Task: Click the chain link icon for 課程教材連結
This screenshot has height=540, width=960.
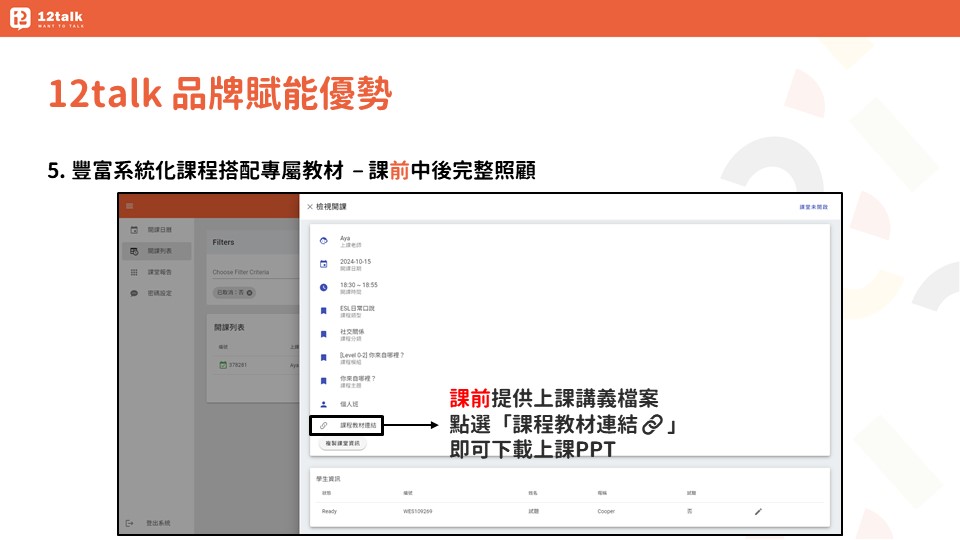Action: 324,426
